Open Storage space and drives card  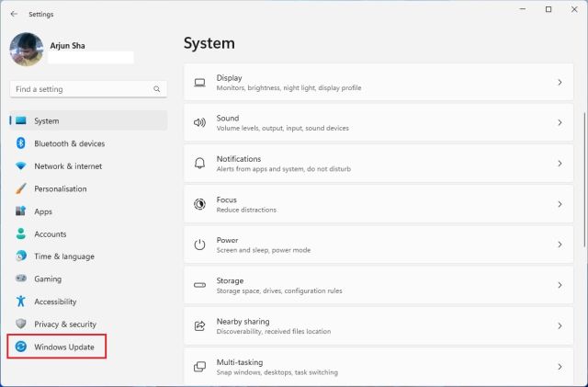[x=379, y=285]
